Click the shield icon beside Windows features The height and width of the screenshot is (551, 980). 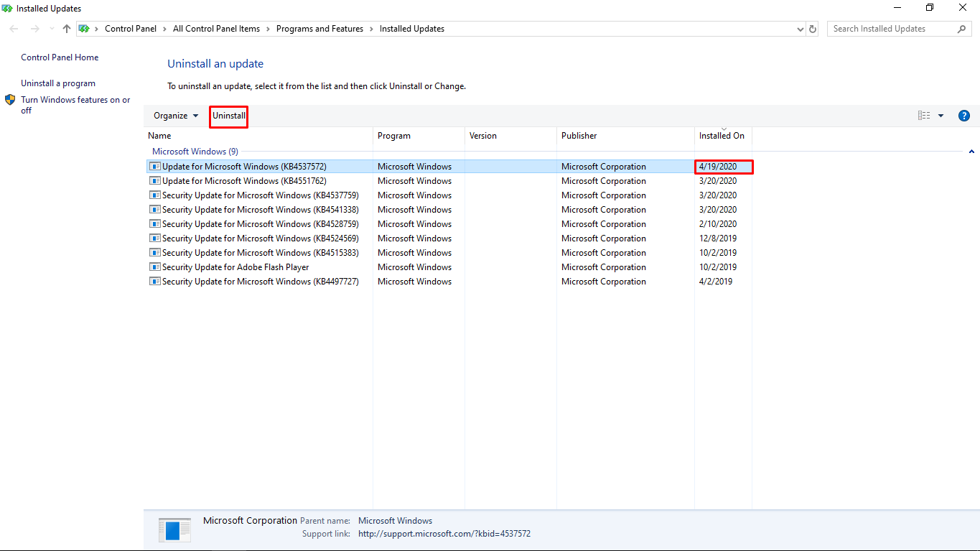coord(10,100)
